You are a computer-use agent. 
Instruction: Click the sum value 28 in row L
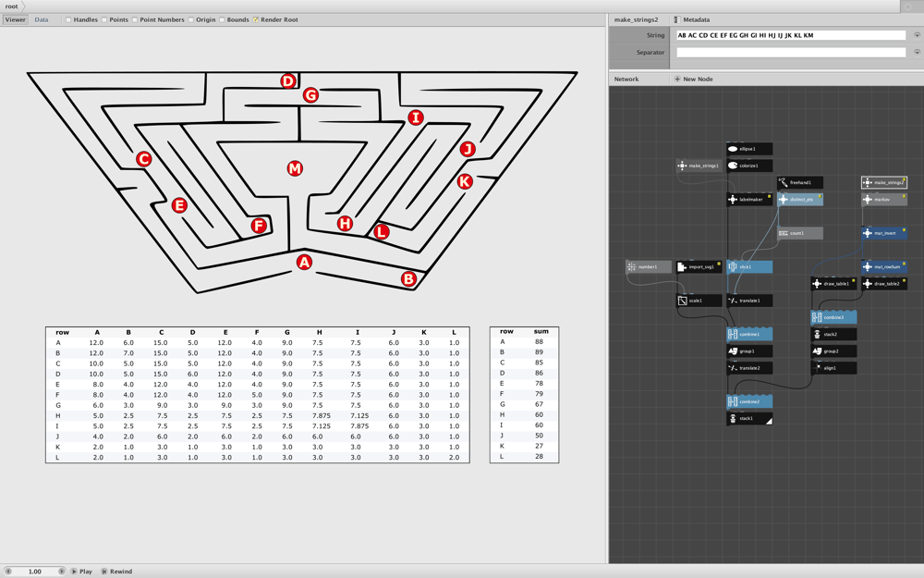pos(539,457)
